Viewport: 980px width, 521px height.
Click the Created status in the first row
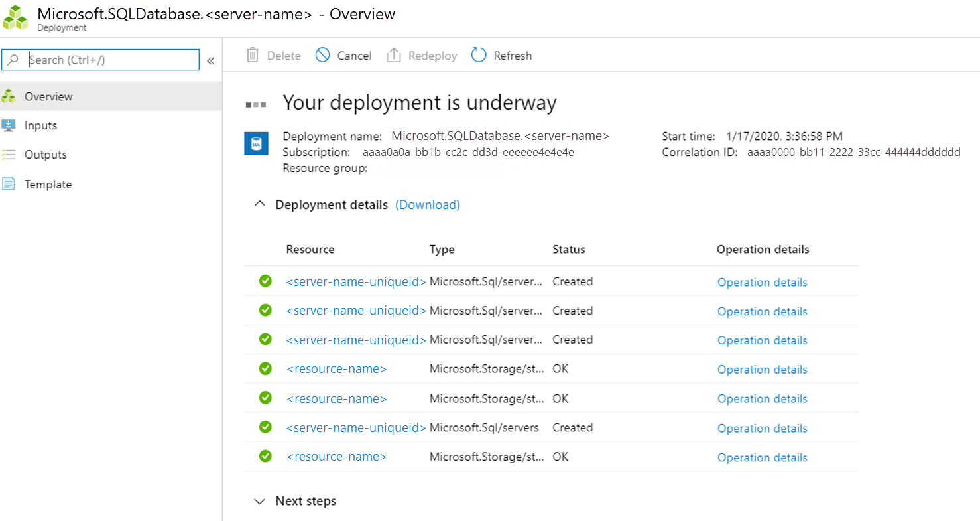click(573, 281)
